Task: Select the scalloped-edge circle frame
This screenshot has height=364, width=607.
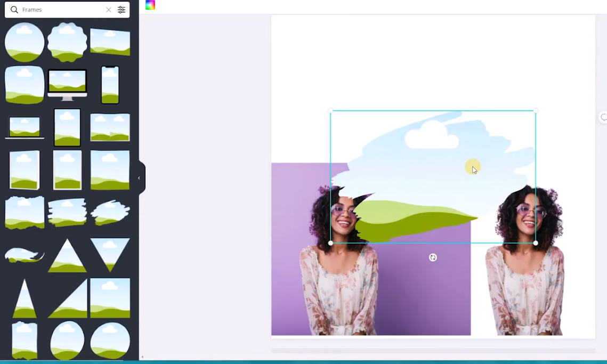Action: [67, 42]
